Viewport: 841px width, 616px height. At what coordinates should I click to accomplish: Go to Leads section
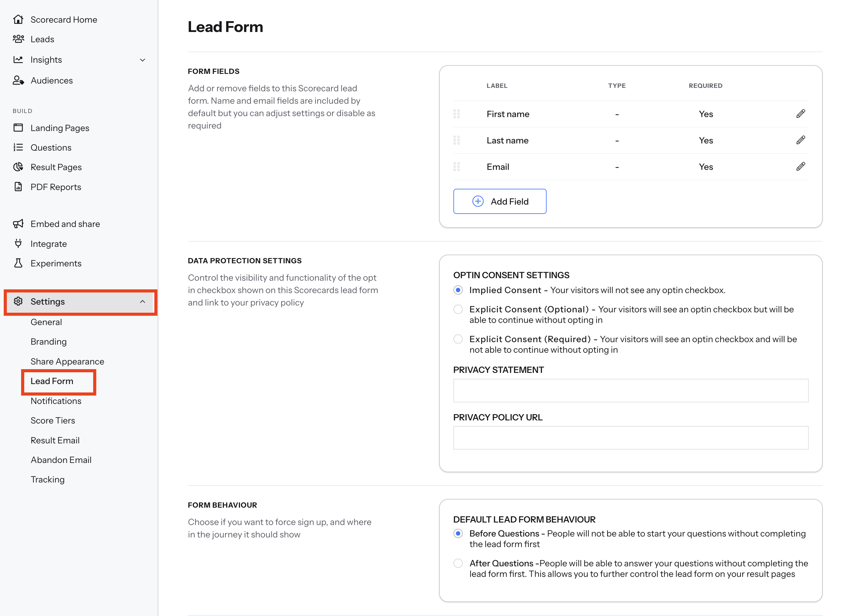coord(42,39)
